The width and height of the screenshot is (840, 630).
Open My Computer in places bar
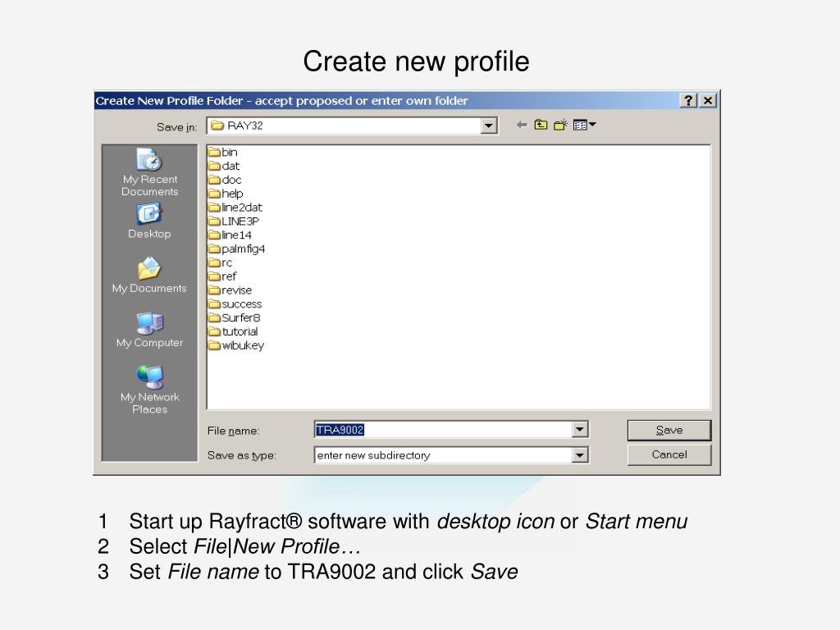tap(149, 330)
